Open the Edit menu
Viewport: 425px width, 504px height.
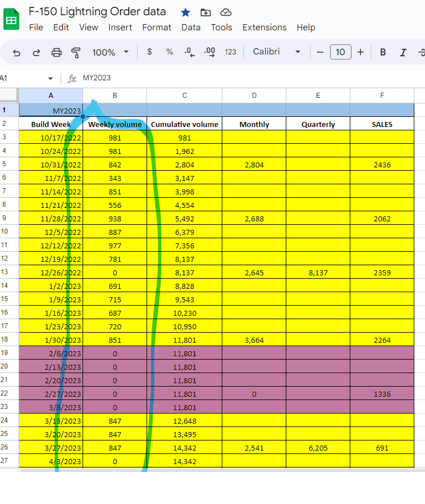(61, 28)
